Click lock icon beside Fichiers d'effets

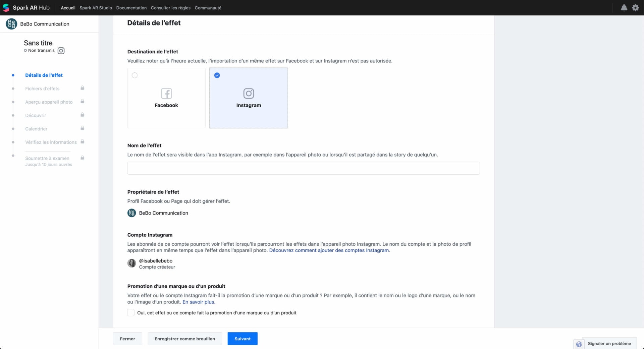point(82,88)
